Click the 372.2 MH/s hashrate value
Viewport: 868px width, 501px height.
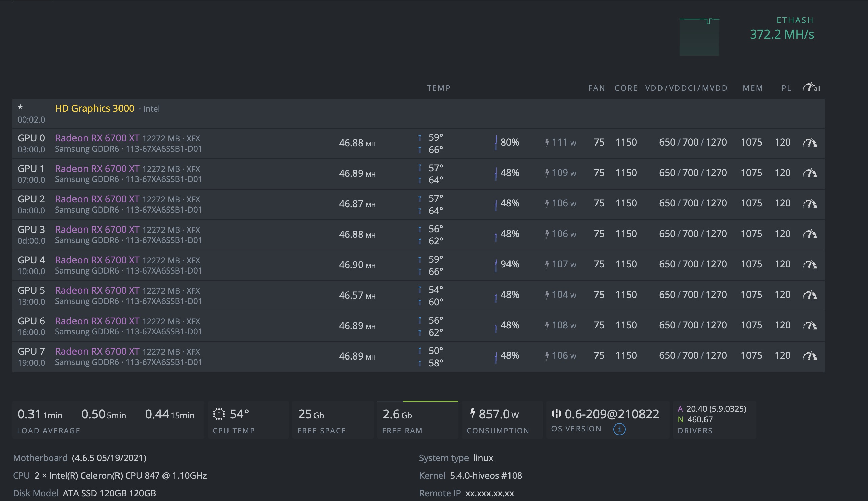pyautogui.click(x=782, y=35)
